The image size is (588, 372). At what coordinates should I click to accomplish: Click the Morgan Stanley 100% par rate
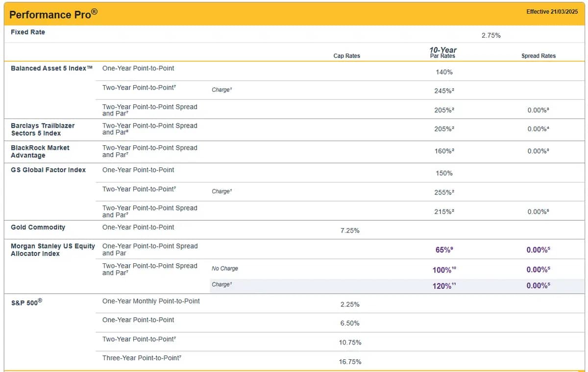(444, 270)
